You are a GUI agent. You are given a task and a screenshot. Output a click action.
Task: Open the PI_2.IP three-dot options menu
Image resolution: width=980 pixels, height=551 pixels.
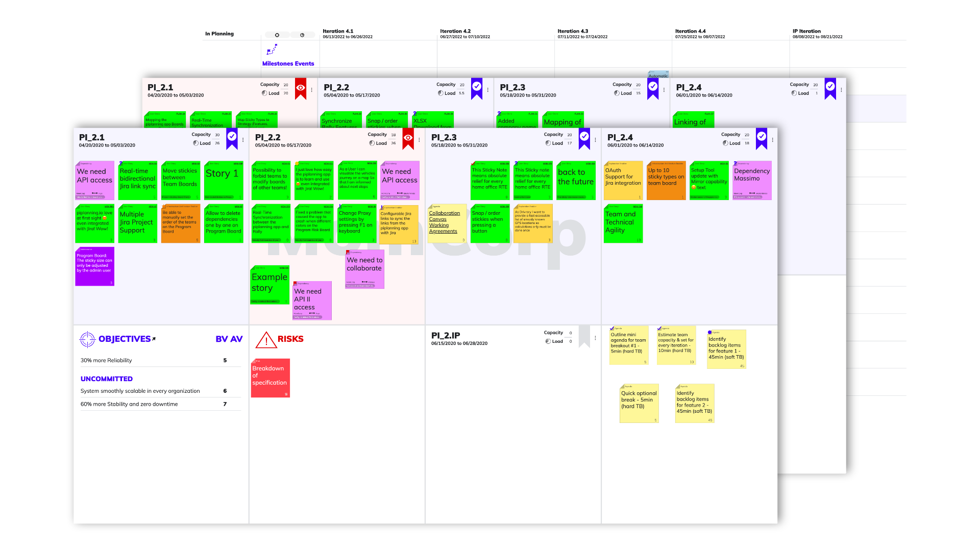point(595,338)
